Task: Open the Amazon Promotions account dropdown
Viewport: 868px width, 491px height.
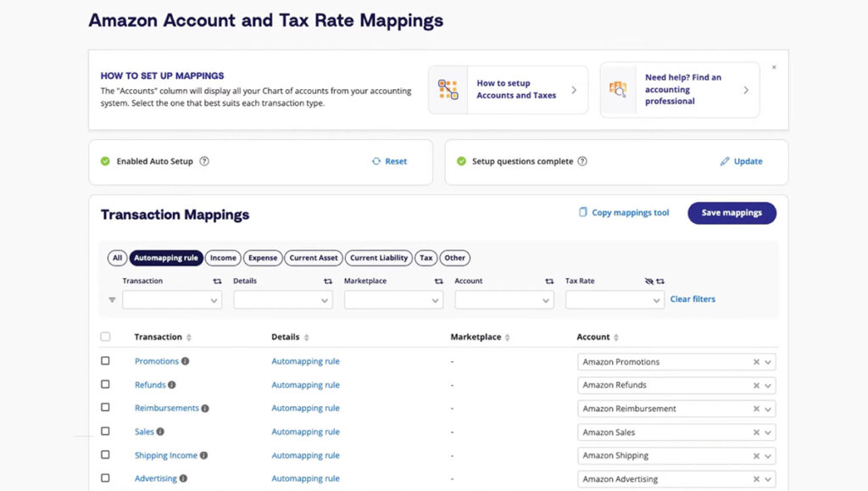Action: tap(767, 361)
